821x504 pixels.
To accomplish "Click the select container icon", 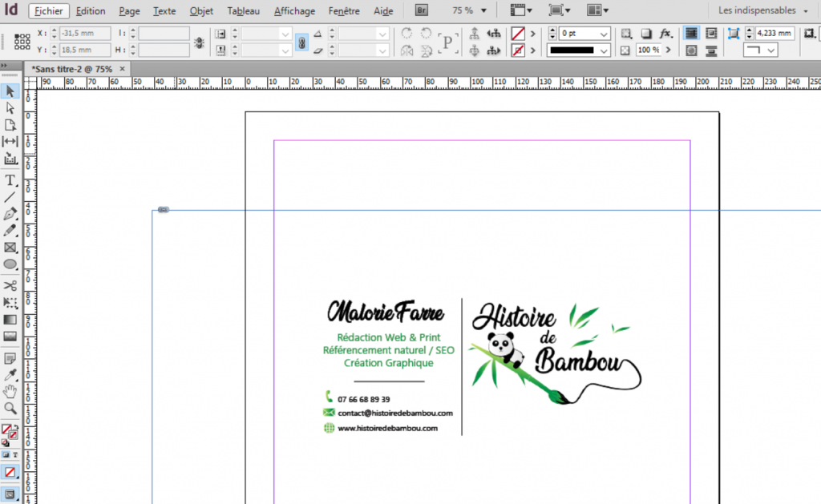I will [x=475, y=34].
